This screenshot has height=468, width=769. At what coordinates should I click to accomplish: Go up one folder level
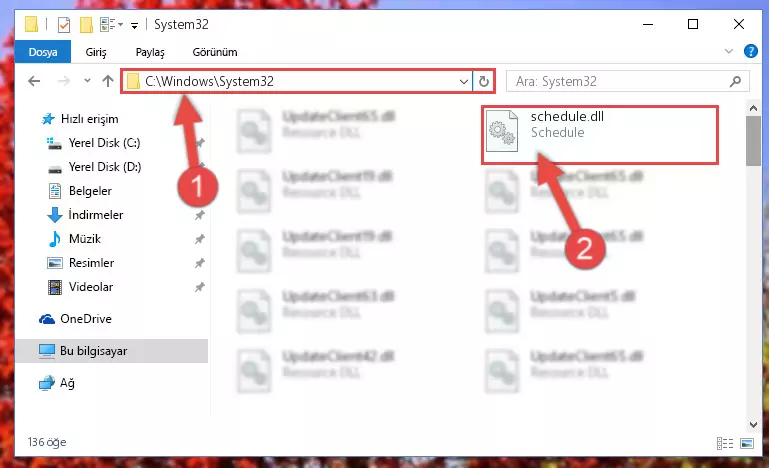click(107, 81)
